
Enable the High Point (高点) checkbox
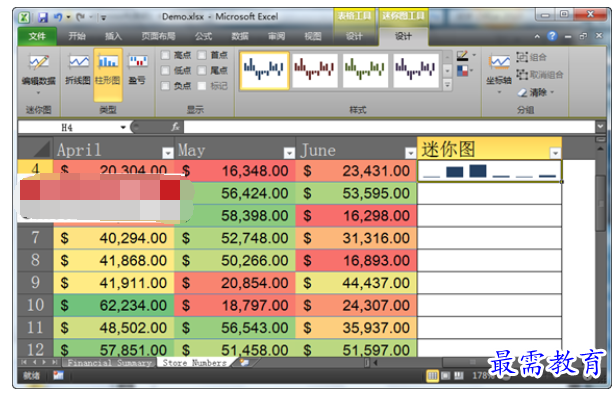tap(165, 55)
